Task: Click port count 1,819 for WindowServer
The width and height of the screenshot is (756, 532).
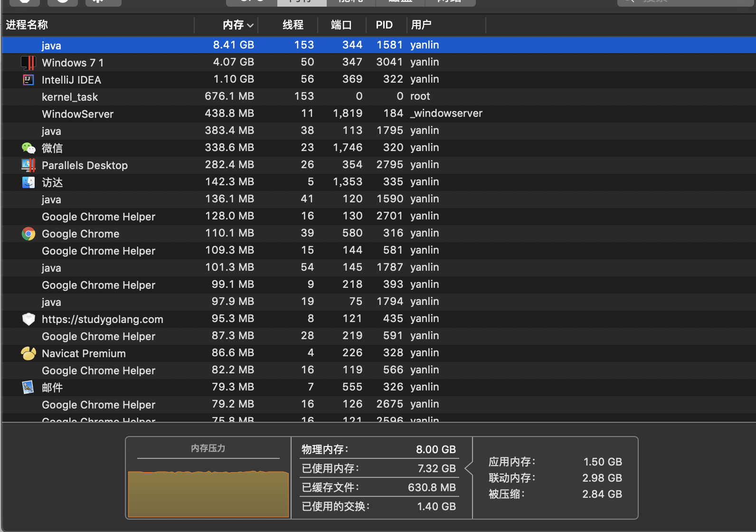Action: [348, 113]
